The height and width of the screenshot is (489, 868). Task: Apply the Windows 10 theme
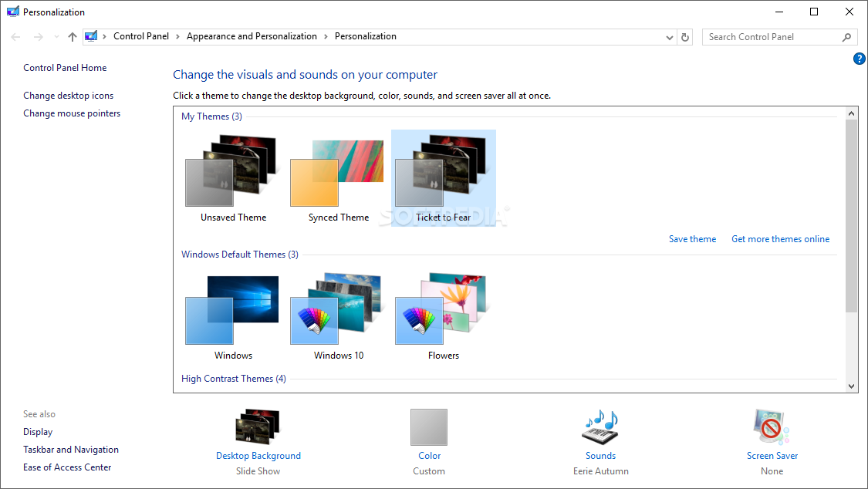[x=338, y=316]
